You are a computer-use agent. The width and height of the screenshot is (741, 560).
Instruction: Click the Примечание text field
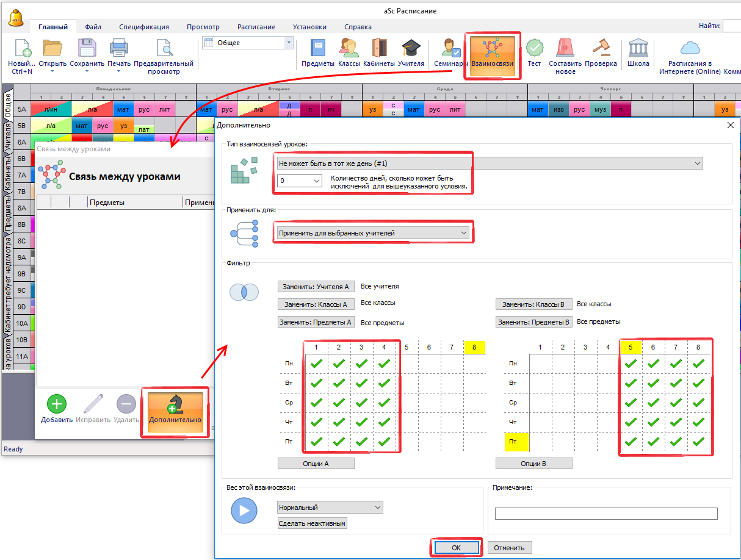coord(605,514)
